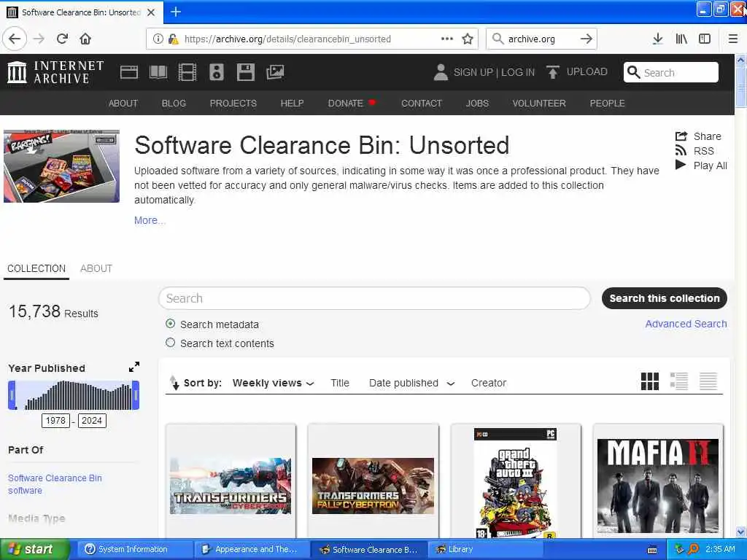747x560 pixels.
Task: Share this collection
Action: [698, 136]
